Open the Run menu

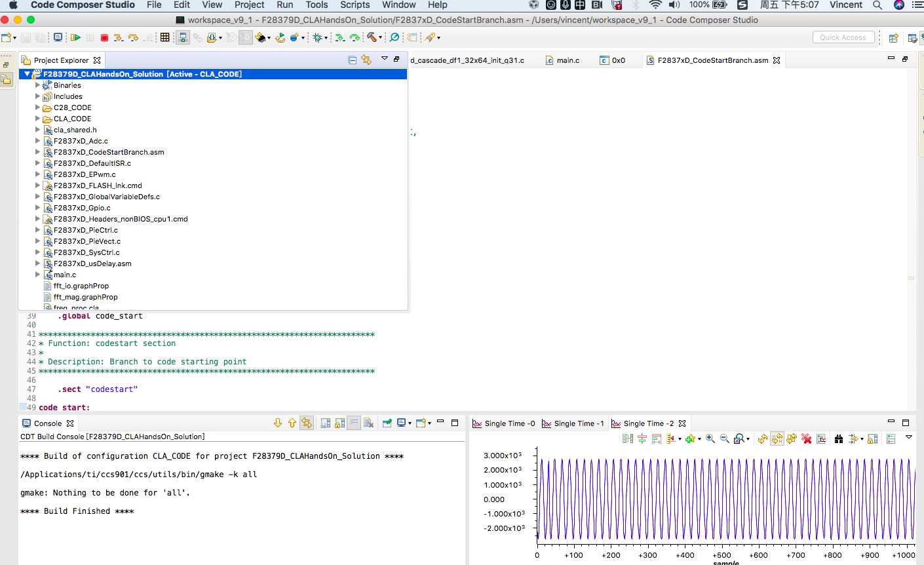coord(284,5)
